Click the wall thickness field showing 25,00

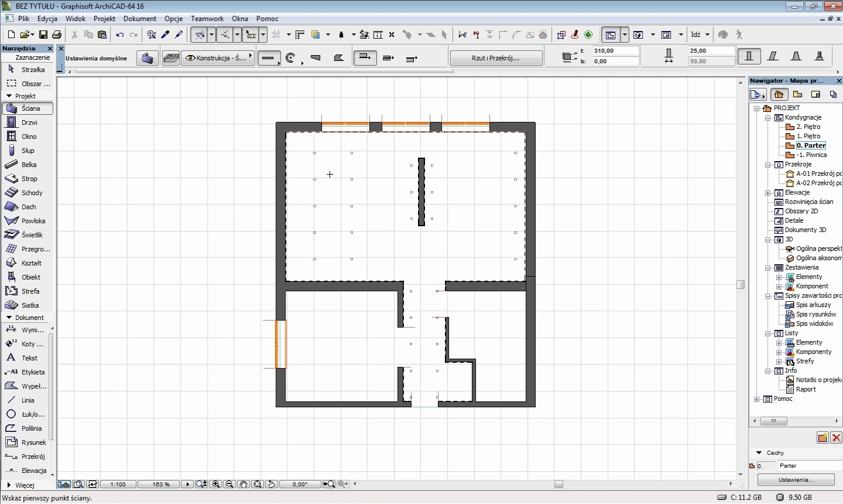point(711,51)
